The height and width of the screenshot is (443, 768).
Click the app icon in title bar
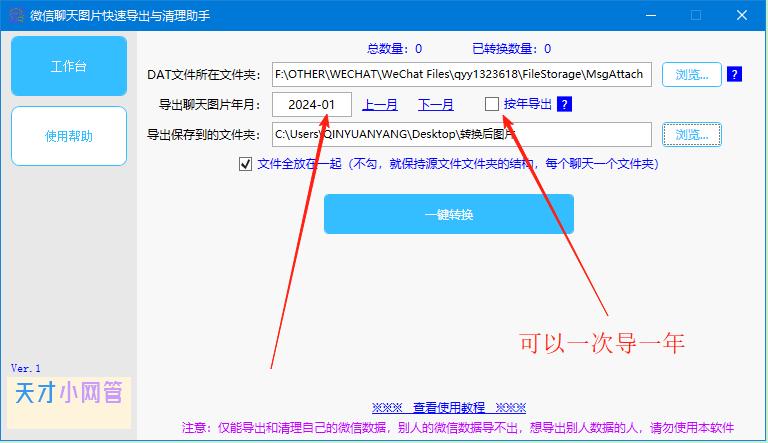point(17,15)
